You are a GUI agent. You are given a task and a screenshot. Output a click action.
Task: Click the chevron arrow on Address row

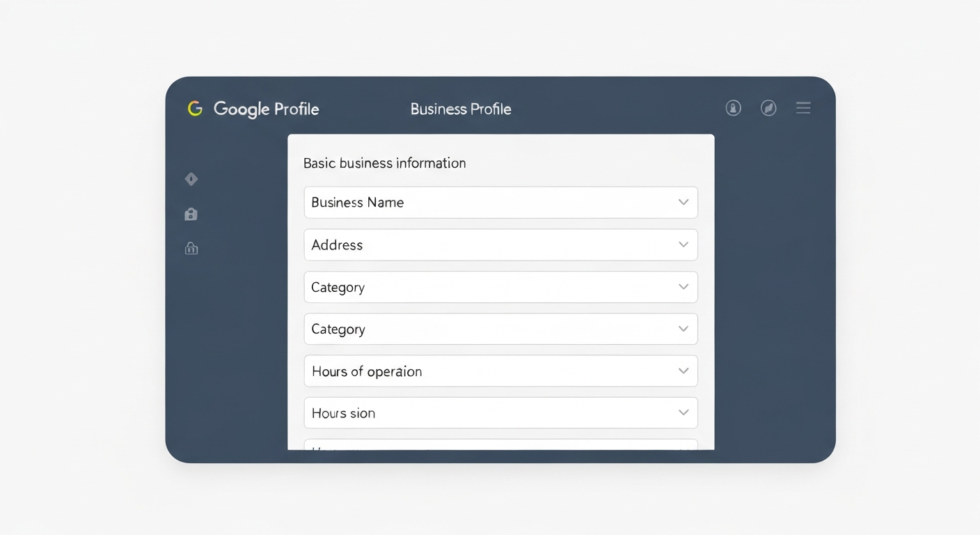683,245
